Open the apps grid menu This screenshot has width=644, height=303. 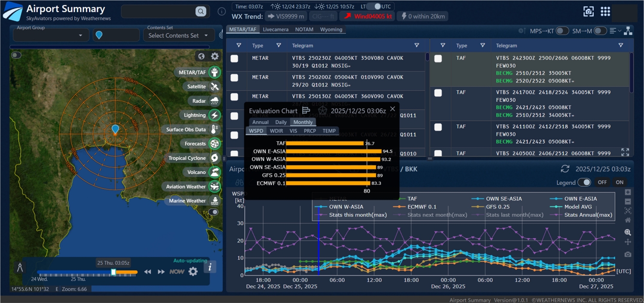tap(605, 12)
